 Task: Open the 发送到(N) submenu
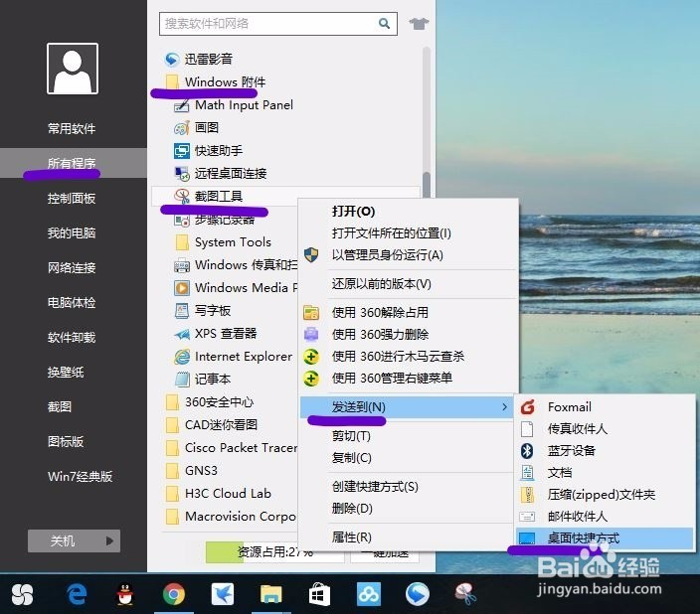pos(406,407)
